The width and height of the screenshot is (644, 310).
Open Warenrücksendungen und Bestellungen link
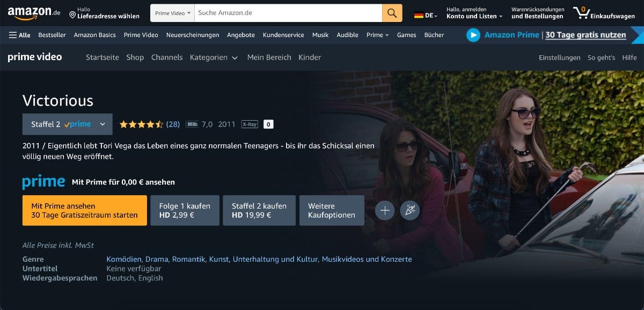tap(538, 13)
